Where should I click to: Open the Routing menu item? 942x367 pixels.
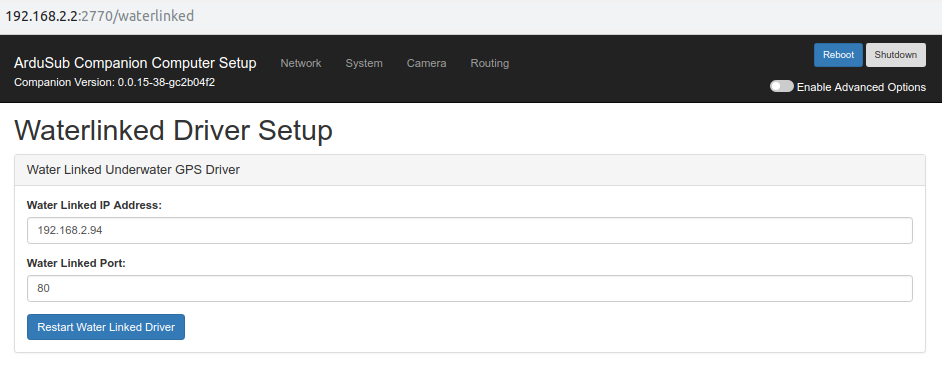(490, 63)
